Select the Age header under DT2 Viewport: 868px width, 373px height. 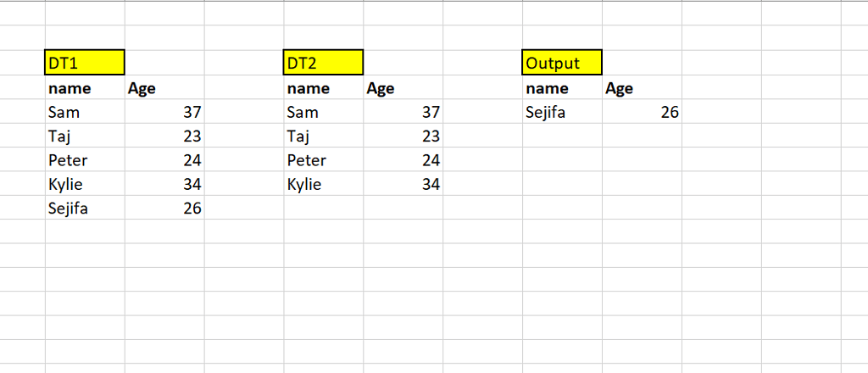[x=403, y=88]
